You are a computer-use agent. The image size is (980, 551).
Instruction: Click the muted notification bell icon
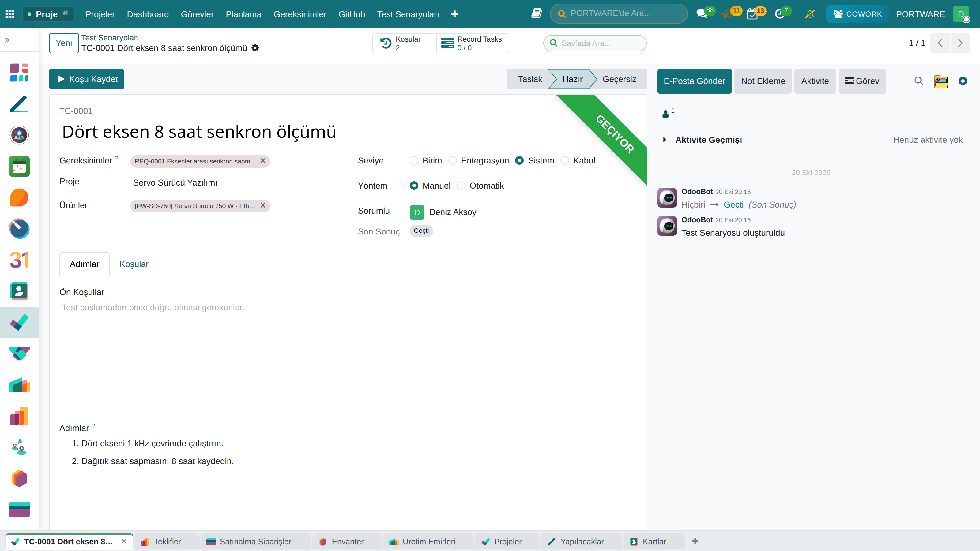[x=810, y=14]
